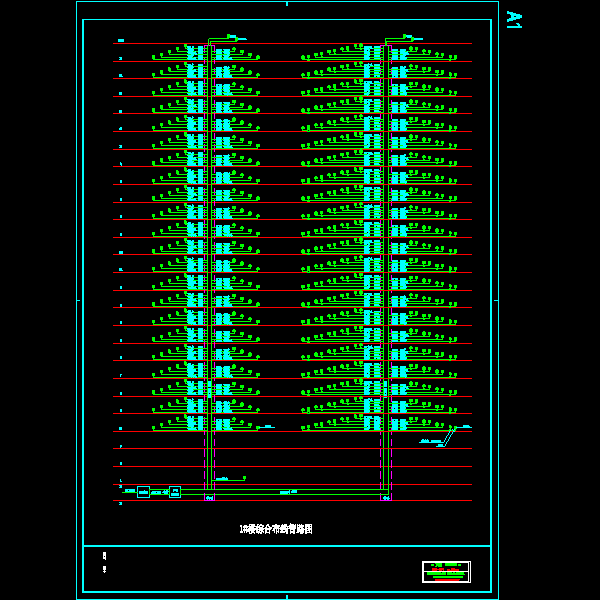Select the rooftop device symbol above right riser
This screenshot has height=600, width=600.
(408, 37)
